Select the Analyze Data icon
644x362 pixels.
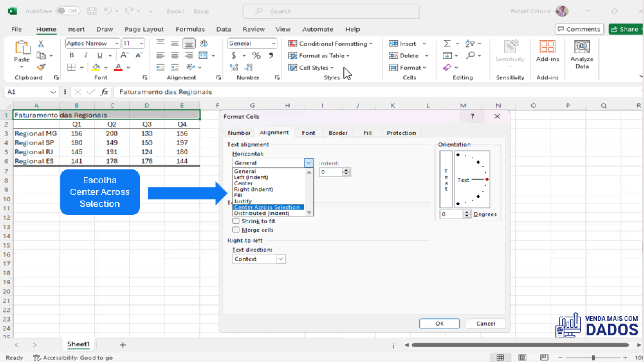[x=582, y=54]
